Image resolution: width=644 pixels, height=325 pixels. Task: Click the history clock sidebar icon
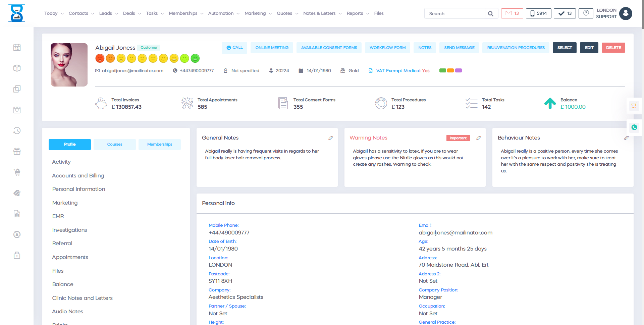[x=17, y=130]
